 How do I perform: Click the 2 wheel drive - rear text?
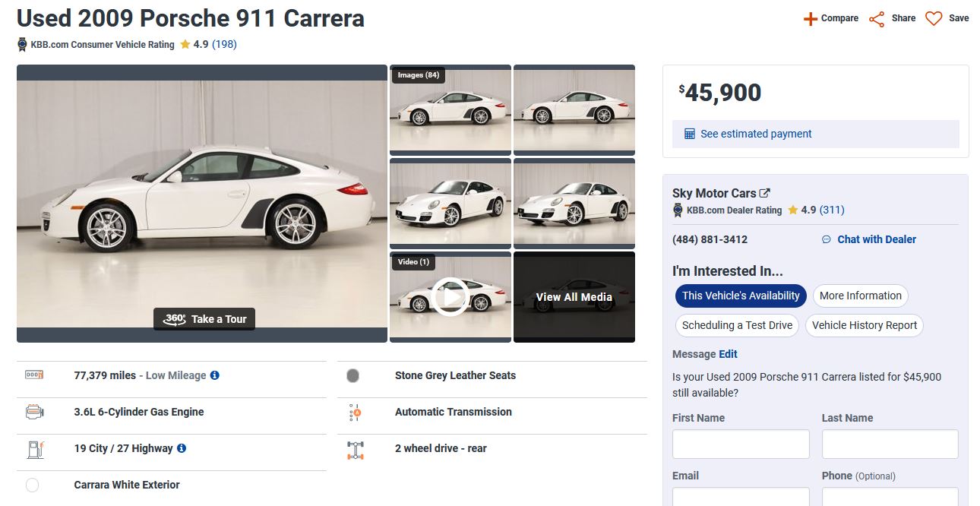coord(441,448)
